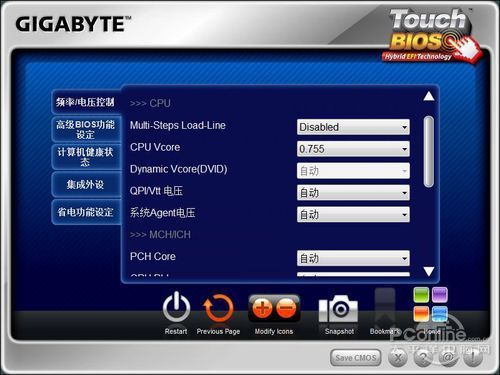500x375 pixels.
Task: Select the 频率/电压控制 tab
Action: (x=86, y=102)
